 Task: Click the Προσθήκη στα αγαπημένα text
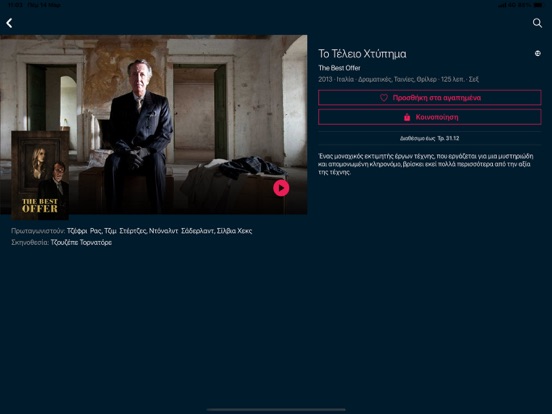tap(437, 98)
